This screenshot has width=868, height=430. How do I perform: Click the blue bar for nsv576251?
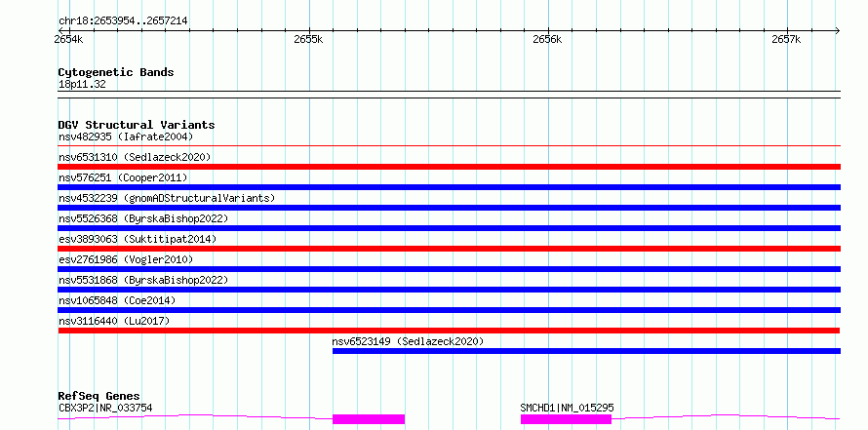tap(449, 187)
